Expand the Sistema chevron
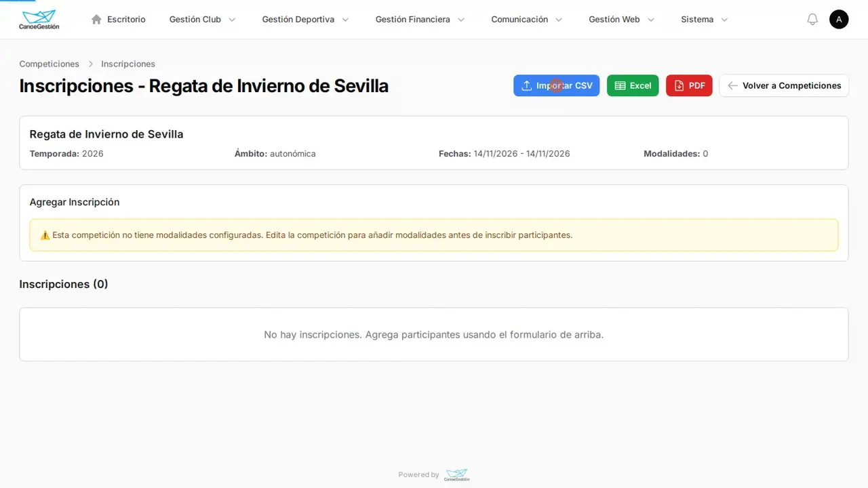Viewport: 868px width, 488px height. 724,20
